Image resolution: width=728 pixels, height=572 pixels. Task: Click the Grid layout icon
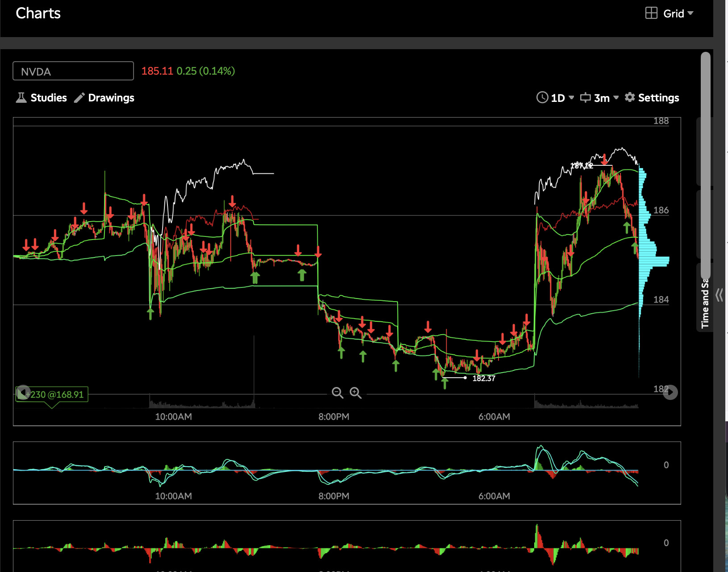[651, 13]
